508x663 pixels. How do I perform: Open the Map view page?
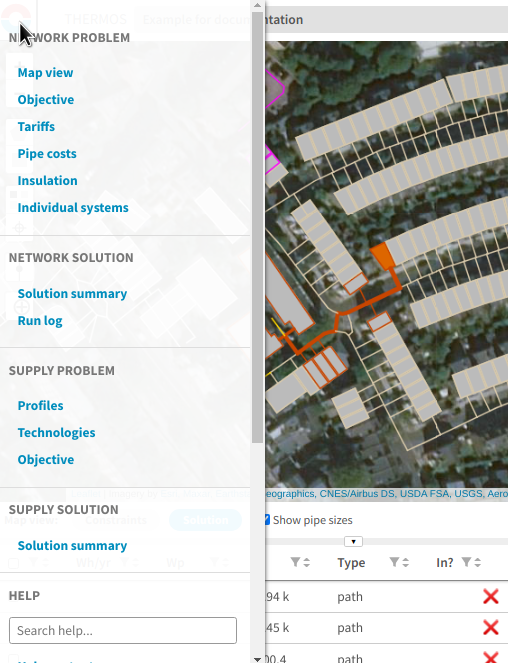(45, 73)
